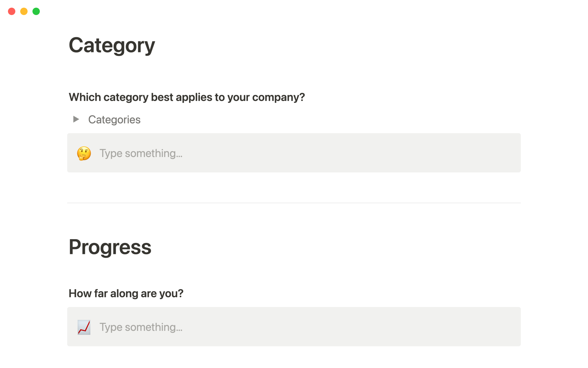
Task: Expand the Categories toggle triangle
Action: click(x=76, y=119)
